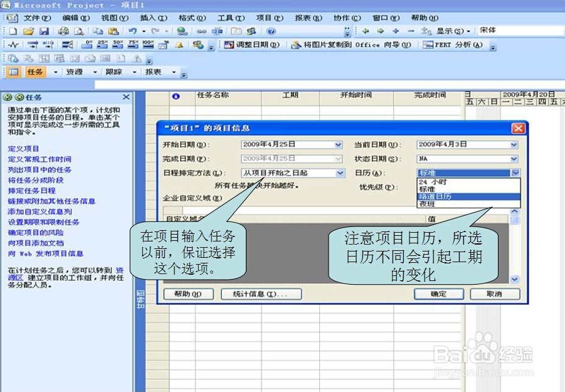Click the globe hyperlink icon

click(182, 31)
